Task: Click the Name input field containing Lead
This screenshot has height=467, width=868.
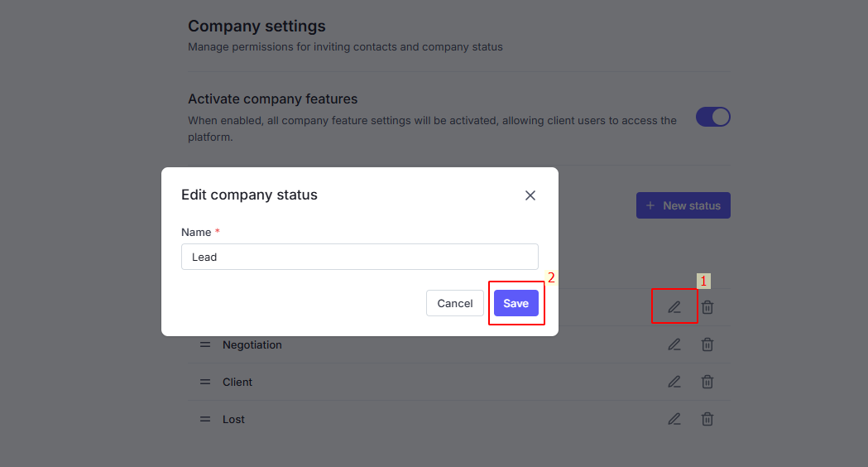Action: point(359,257)
